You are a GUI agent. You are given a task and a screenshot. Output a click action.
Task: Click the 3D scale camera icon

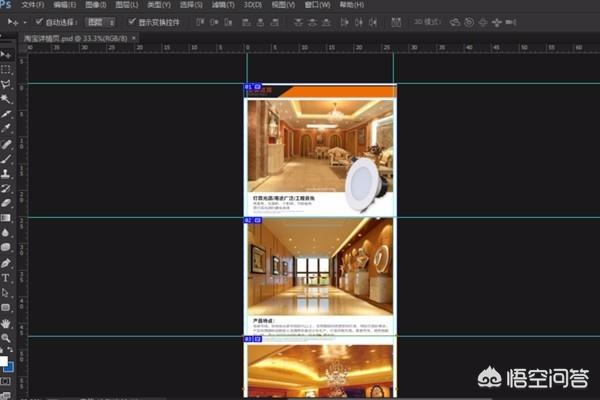pyautogui.click(x=511, y=22)
